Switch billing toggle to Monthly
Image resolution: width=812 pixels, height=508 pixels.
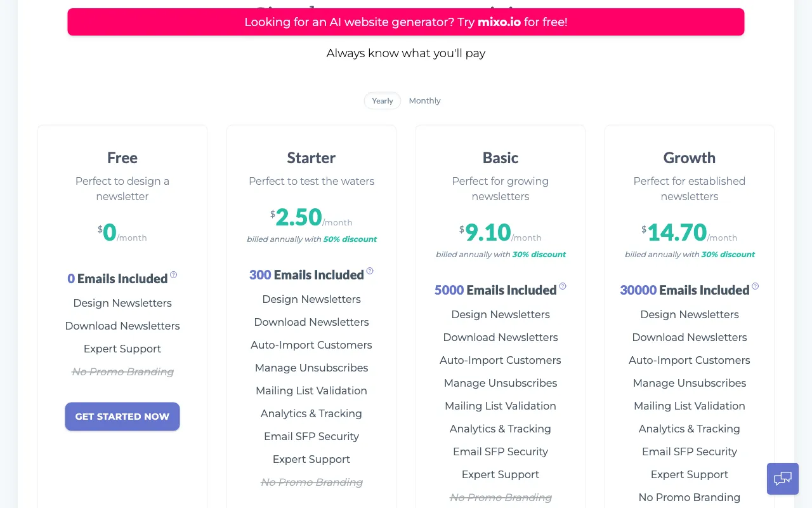pos(424,101)
